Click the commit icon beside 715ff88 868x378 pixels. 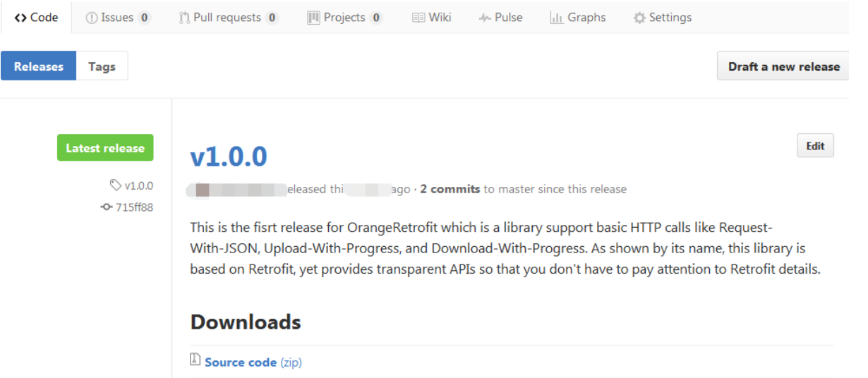pos(107,207)
